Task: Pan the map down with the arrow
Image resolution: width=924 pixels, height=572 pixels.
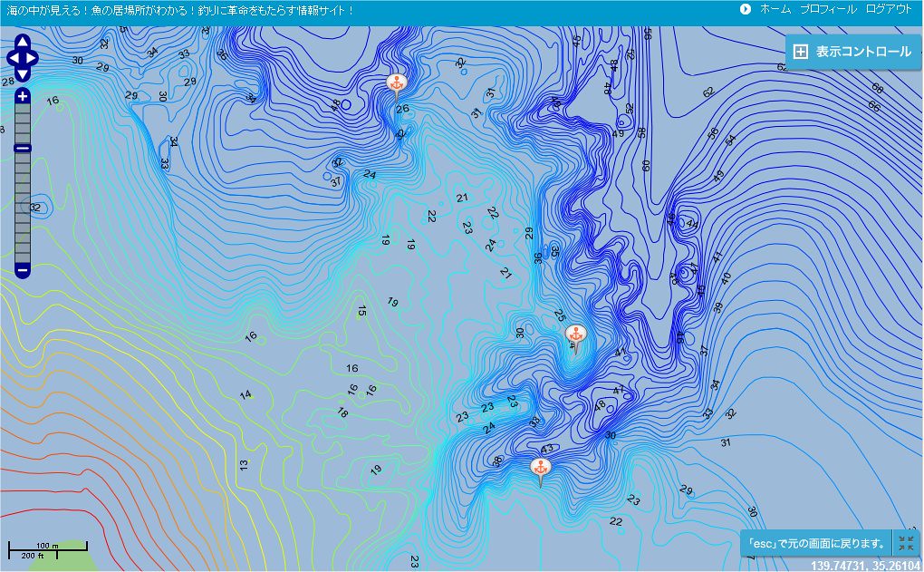Action: pos(23,73)
